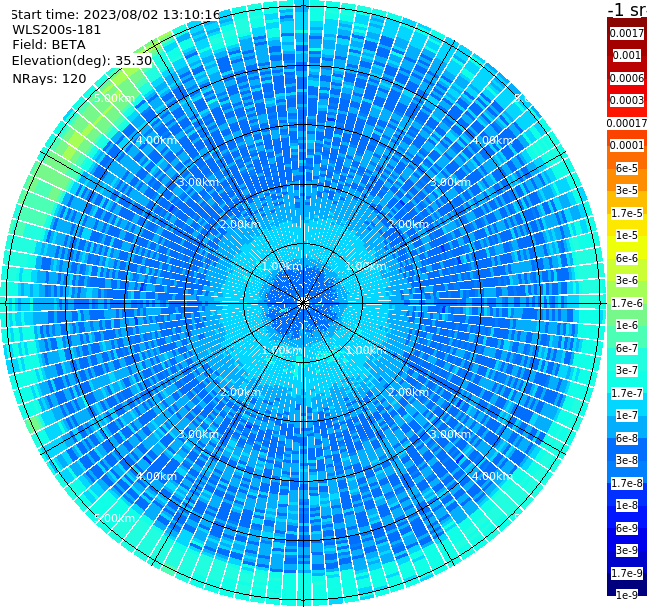Select the WLS200s-181 instrument label

(57, 30)
